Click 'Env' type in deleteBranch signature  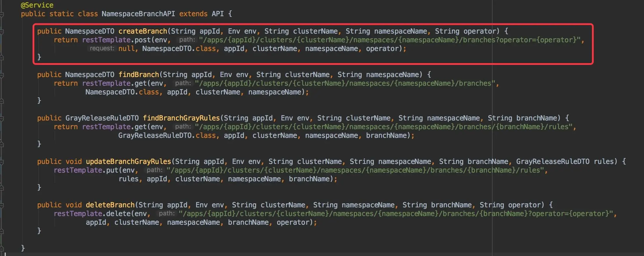point(201,205)
